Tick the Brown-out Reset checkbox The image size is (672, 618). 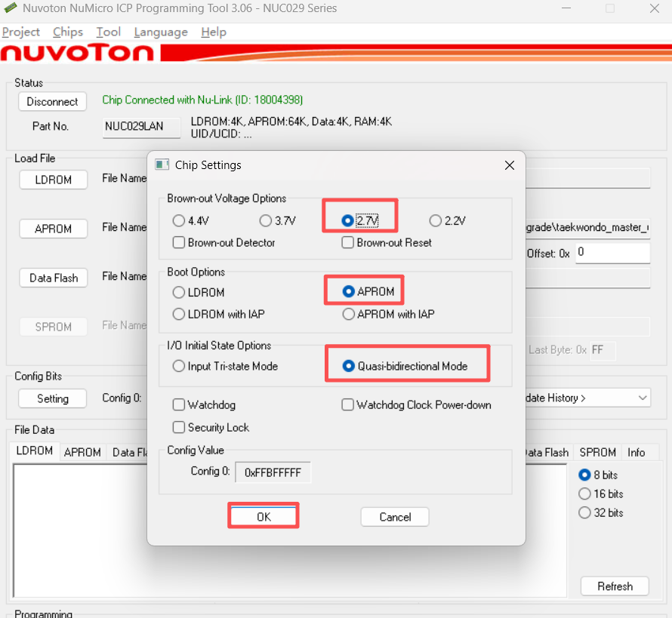tap(348, 243)
